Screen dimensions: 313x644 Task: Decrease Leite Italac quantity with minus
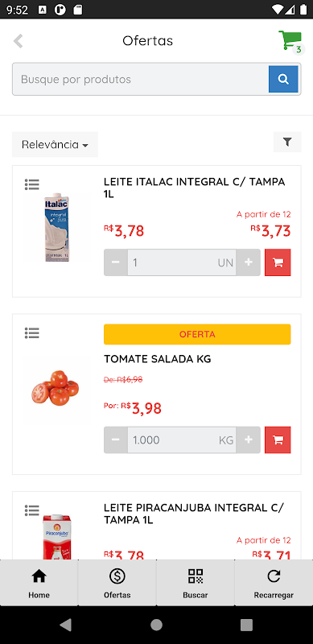pyautogui.click(x=116, y=262)
